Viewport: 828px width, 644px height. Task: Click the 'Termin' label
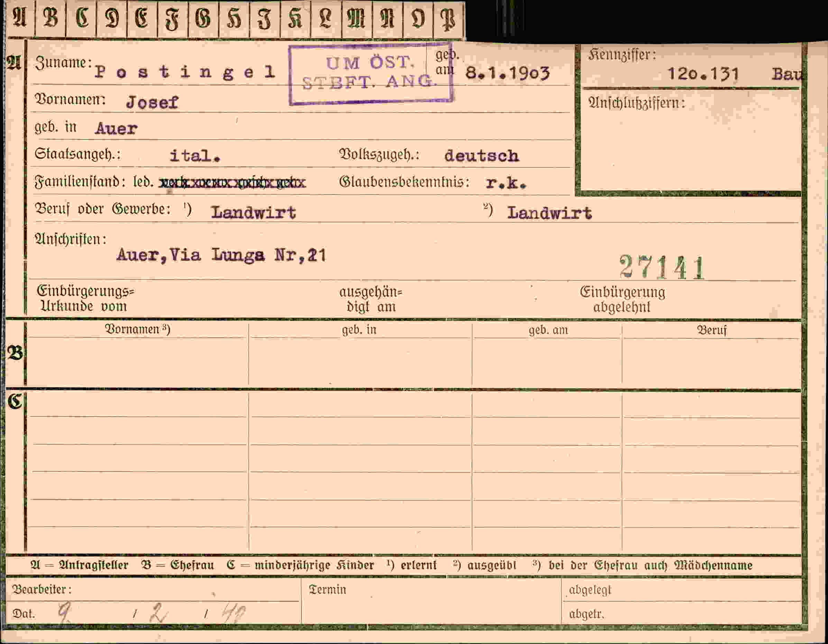pos(328,589)
